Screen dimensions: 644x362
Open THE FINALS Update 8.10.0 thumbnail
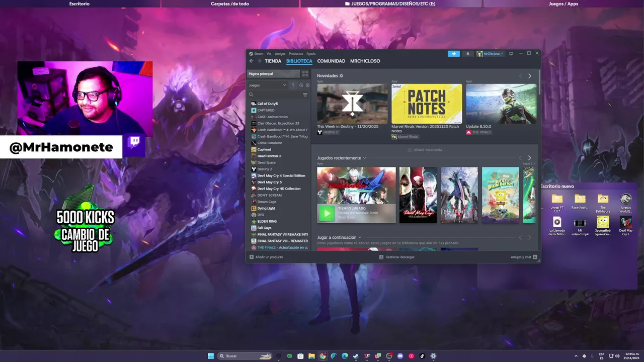501,104
